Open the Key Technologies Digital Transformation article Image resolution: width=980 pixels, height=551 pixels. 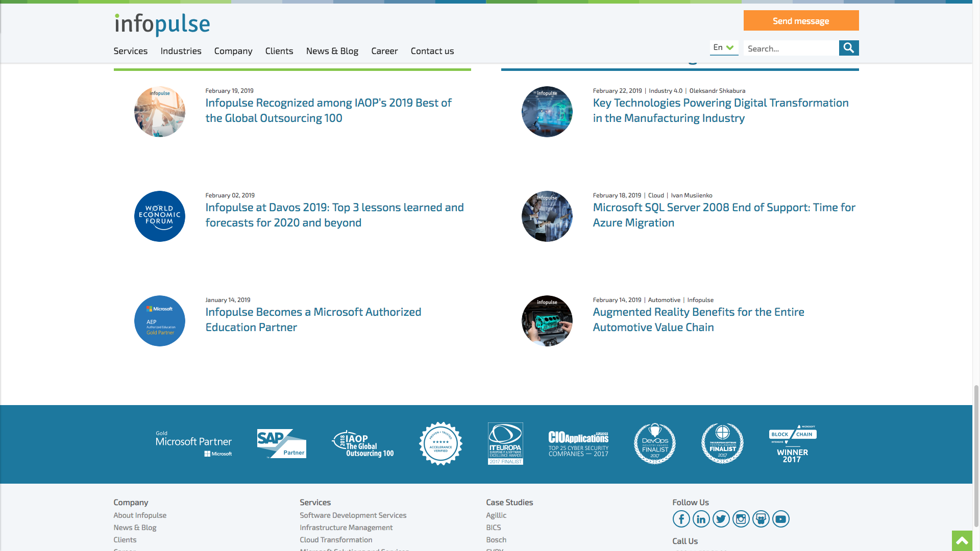(721, 110)
